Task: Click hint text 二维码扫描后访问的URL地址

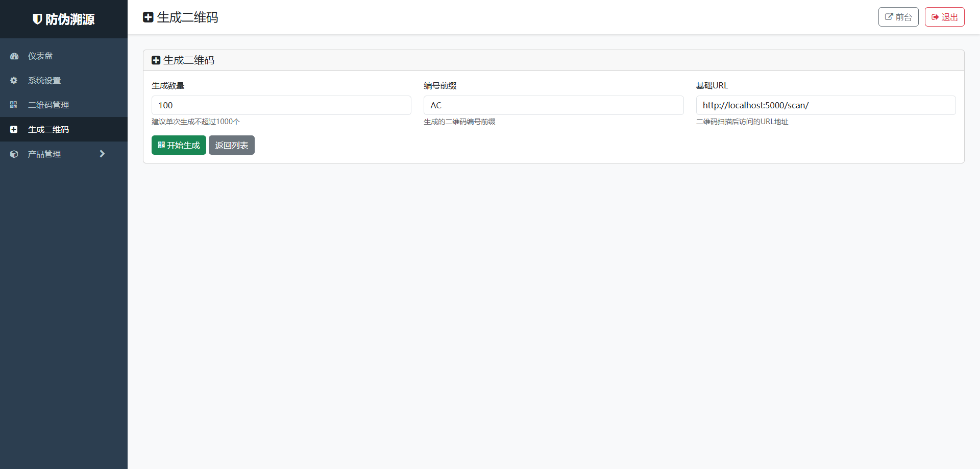Action: click(742, 122)
